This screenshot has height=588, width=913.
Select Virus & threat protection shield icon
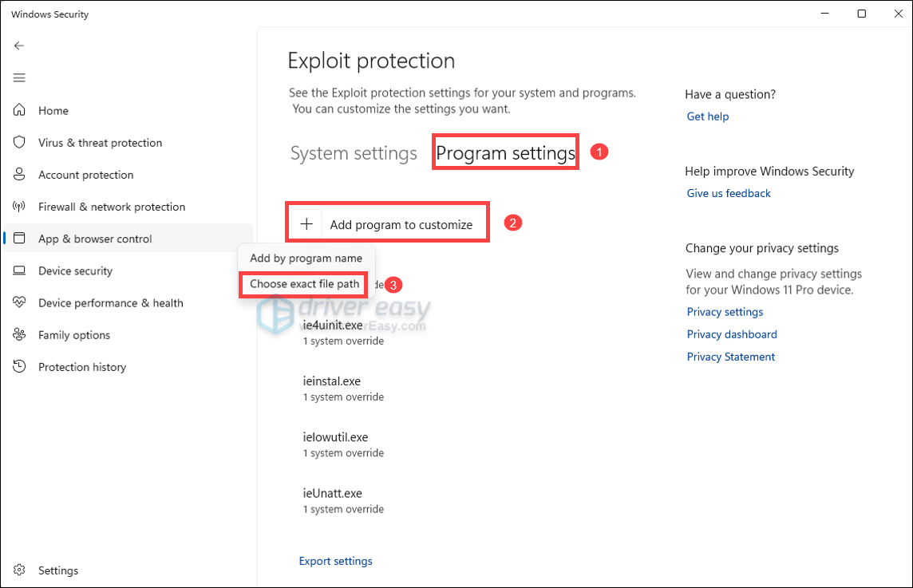coord(21,143)
